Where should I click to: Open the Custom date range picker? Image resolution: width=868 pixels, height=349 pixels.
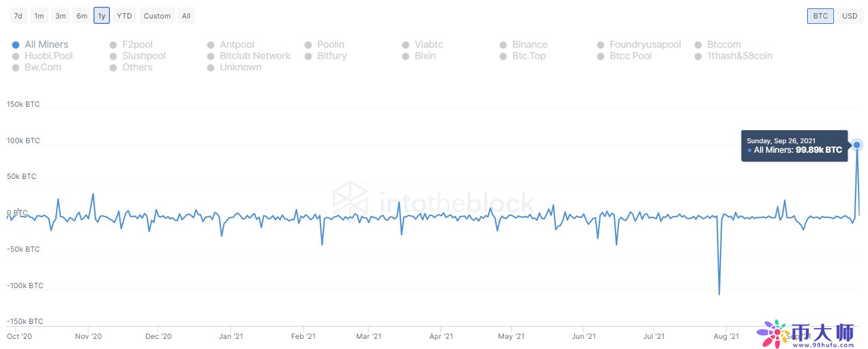157,16
